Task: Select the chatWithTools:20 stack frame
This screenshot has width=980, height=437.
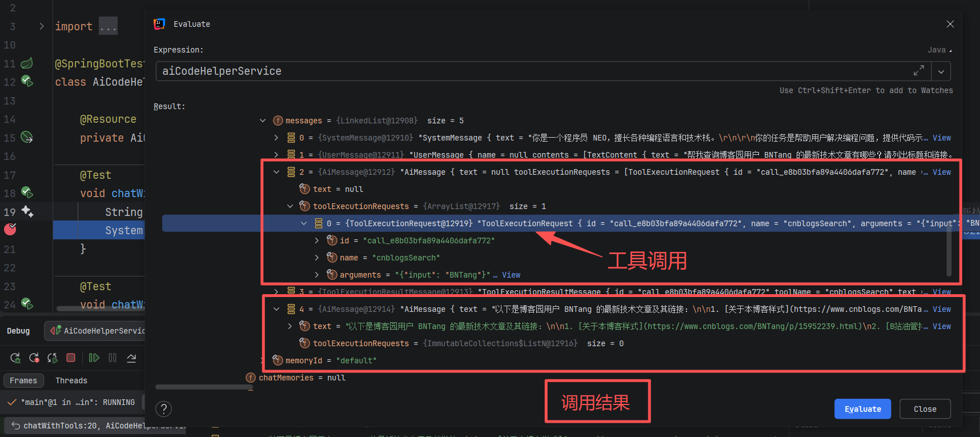Action: (95, 426)
